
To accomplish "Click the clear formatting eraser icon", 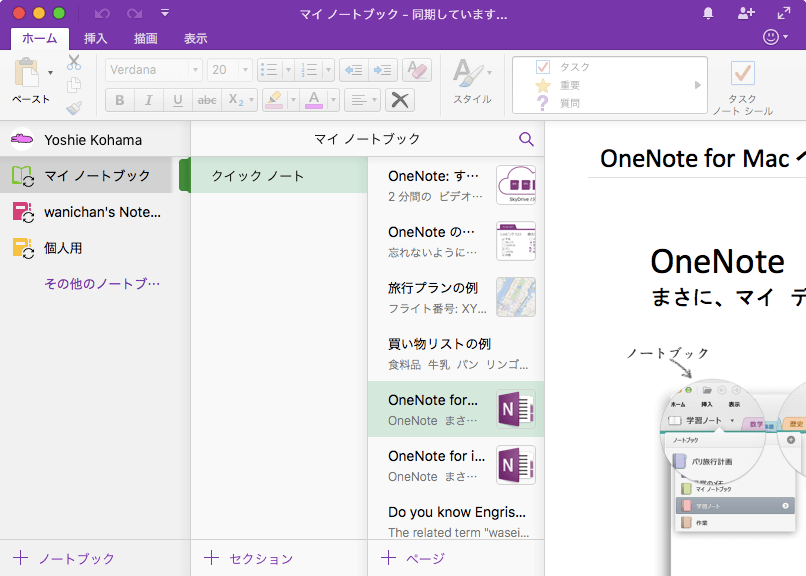I will coord(417,70).
